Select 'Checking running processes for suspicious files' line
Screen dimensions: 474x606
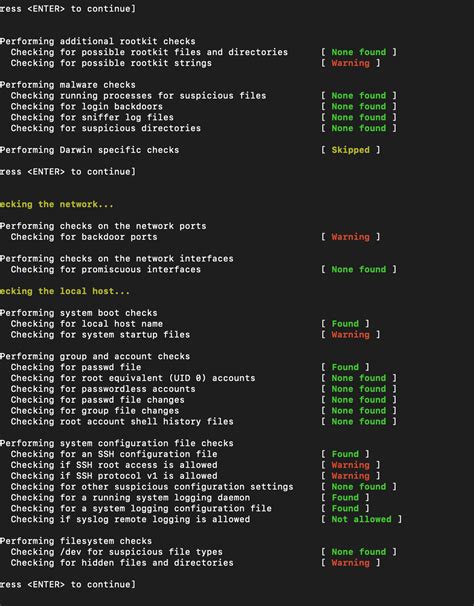point(138,95)
